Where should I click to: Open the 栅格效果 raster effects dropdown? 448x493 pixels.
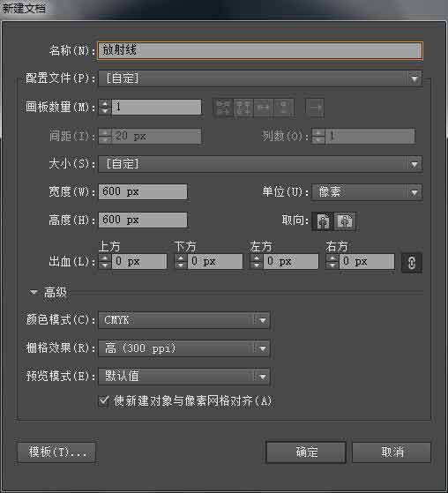(184, 348)
